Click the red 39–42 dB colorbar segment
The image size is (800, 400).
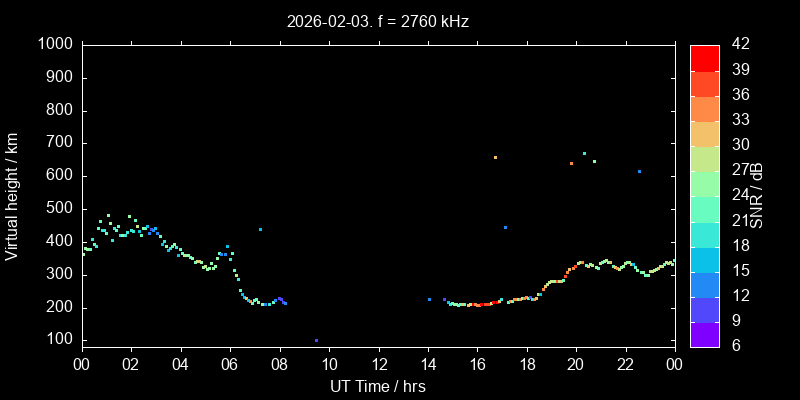pyautogui.click(x=705, y=57)
